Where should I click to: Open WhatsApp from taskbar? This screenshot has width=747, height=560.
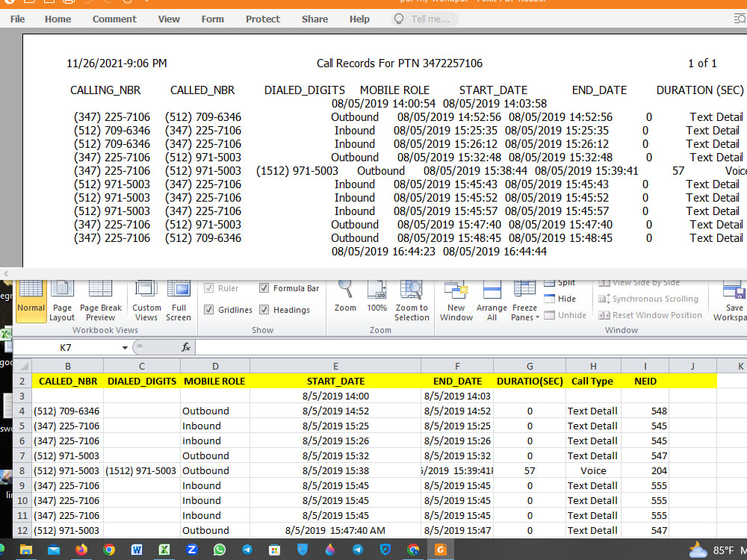click(220, 550)
